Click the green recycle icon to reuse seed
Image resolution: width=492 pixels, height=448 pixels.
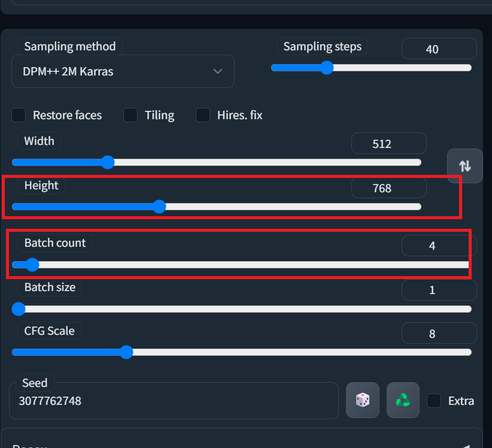click(403, 400)
